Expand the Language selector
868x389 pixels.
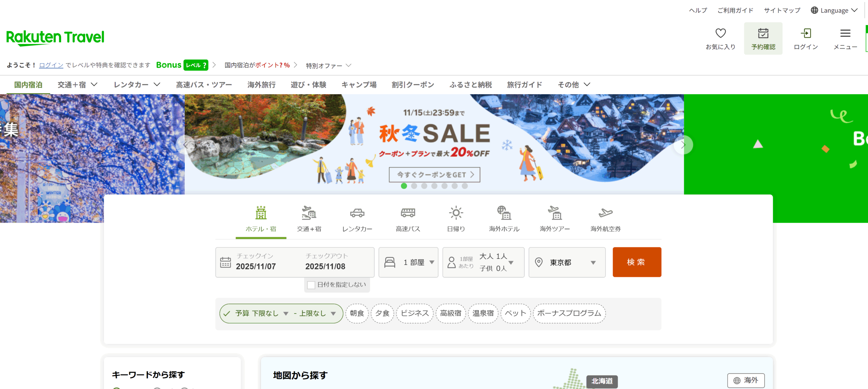coord(834,11)
